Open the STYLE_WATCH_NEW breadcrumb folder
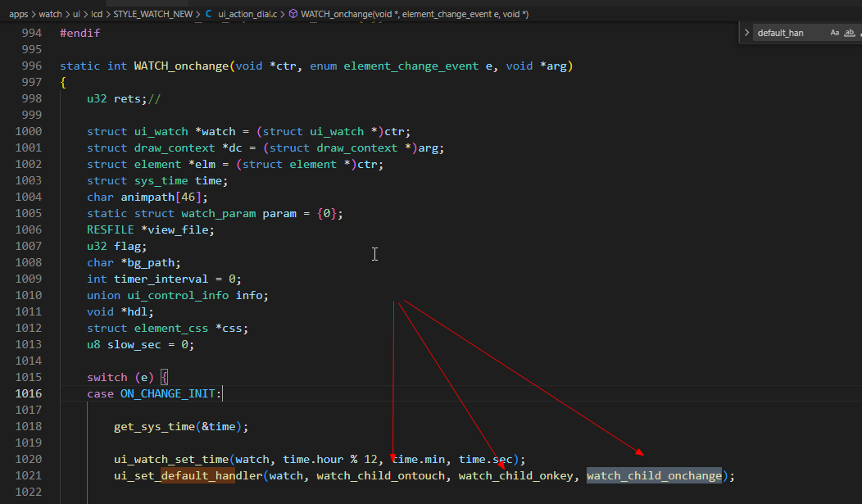 click(x=153, y=14)
